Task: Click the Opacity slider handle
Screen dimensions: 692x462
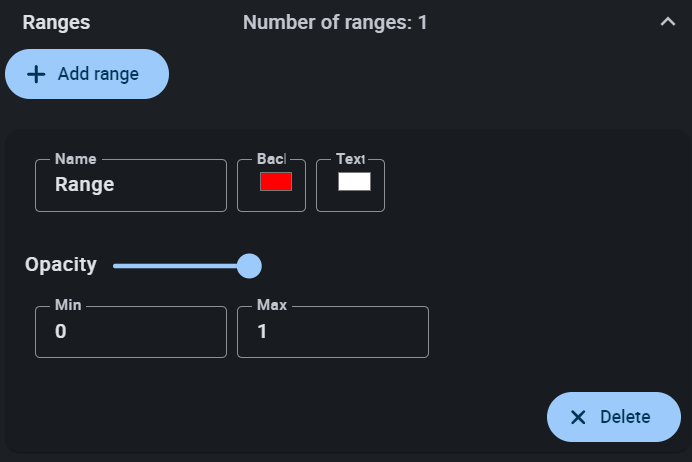Action: (x=249, y=266)
